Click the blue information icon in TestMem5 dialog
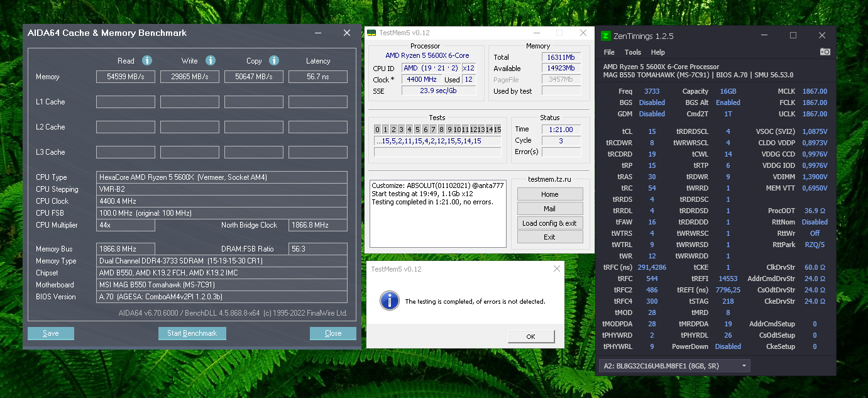The width and height of the screenshot is (868, 398). [x=390, y=301]
